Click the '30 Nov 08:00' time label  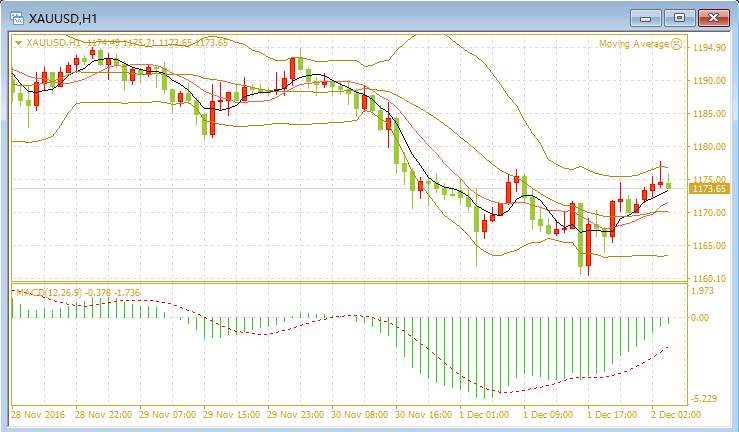pyautogui.click(x=360, y=415)
